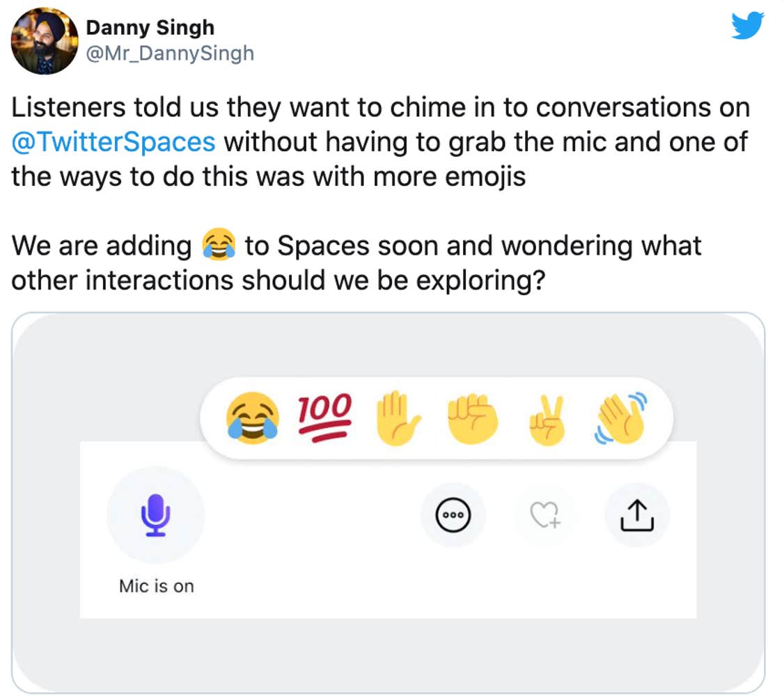
Task: Follow the @TwitterSpaces mention link
Action: click(x=113, y=142)
